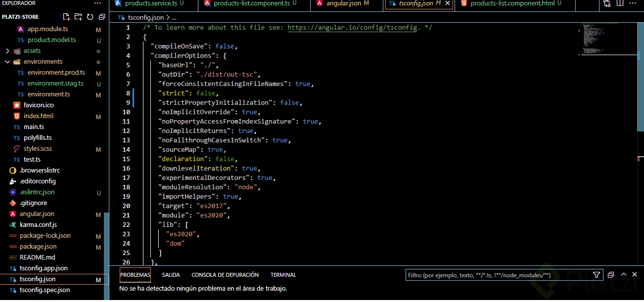This screenshot has width=644, height=302.
Task: Collapse all problems in the panel
Action: coord(611,275)
